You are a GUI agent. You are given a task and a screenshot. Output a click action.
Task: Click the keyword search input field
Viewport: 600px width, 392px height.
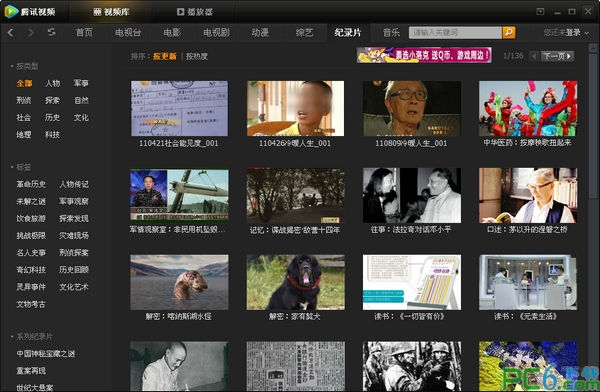coord(455,33)
